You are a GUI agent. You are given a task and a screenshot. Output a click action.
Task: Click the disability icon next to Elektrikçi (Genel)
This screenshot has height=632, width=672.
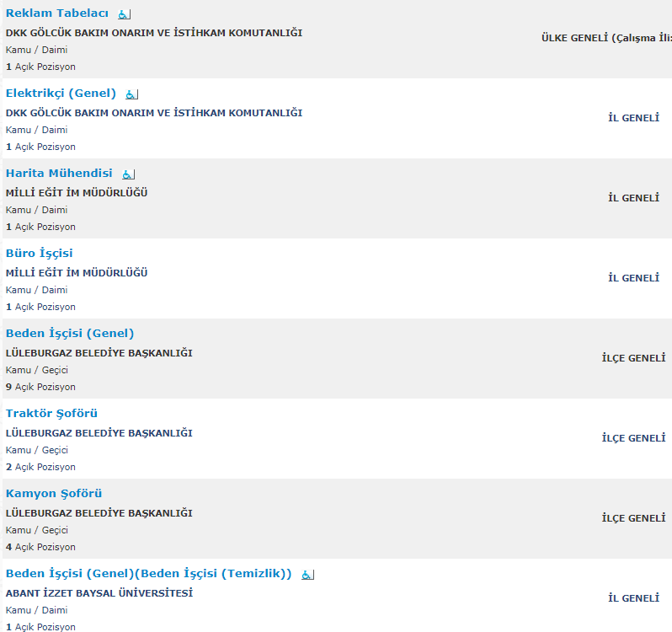[131, 94]
